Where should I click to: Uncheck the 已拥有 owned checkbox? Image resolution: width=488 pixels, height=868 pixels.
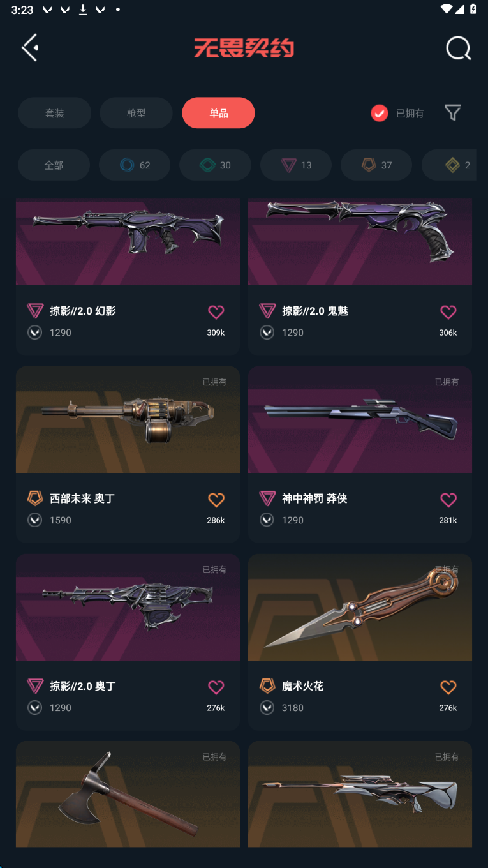pyautogui.click(x=380, y=113)
